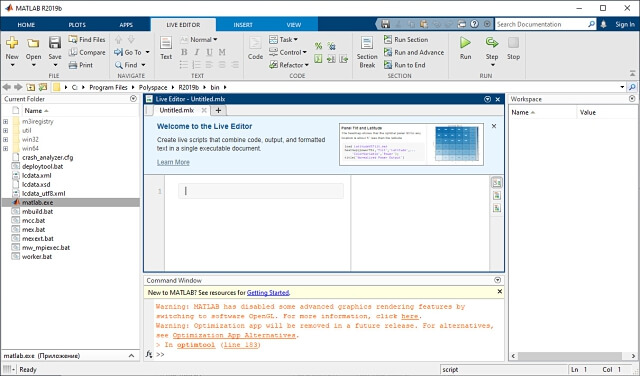
Task: Click the address bar search magnifier icon
Action: pos(632,87)
